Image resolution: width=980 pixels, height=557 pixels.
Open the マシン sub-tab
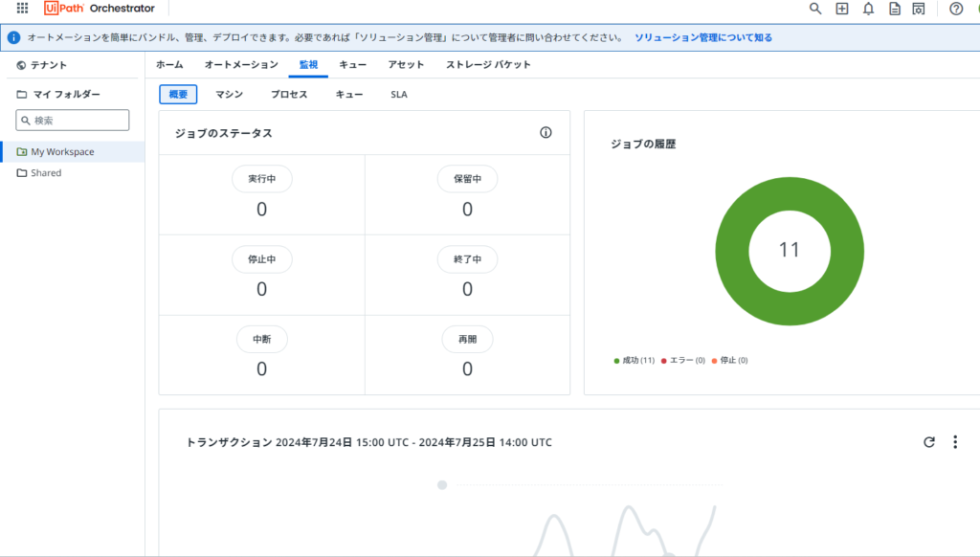pyautogui.click(x=229, y=95)
